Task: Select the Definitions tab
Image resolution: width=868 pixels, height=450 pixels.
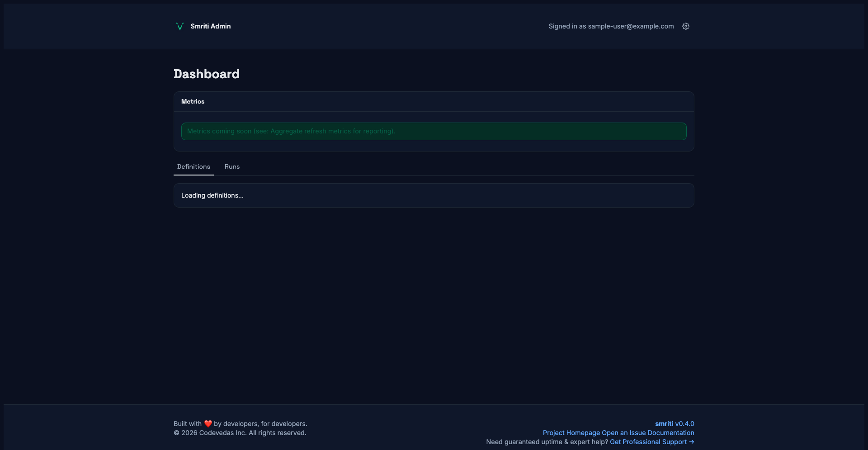Action: tap(193, 166)
